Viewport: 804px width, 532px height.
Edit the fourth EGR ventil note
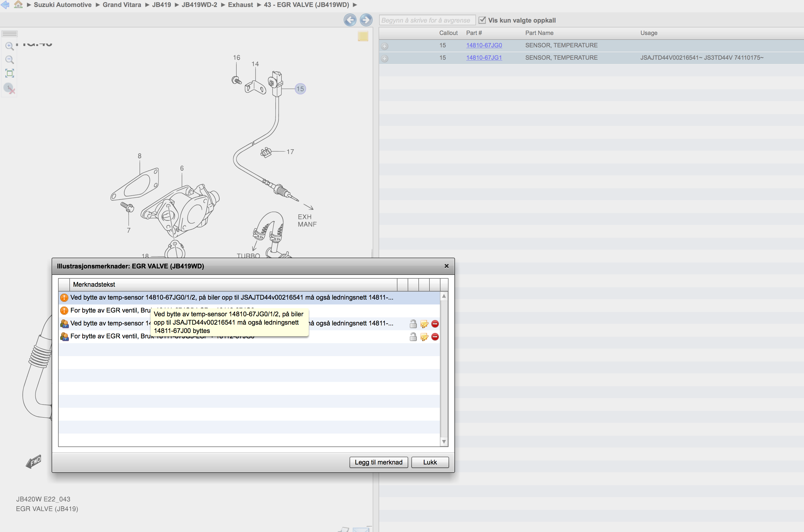coord(424,337)
